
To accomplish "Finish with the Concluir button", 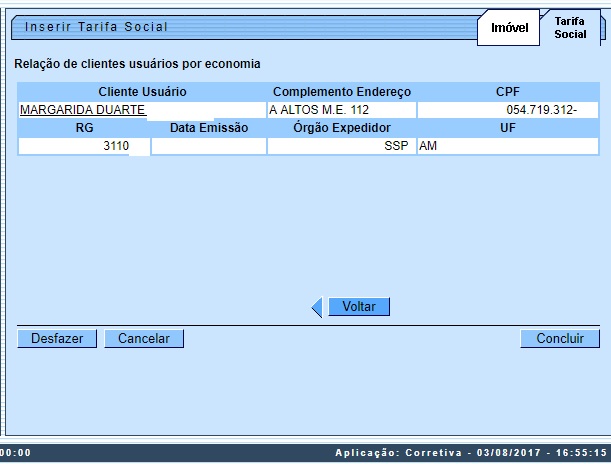I will (x=560, y=339).
